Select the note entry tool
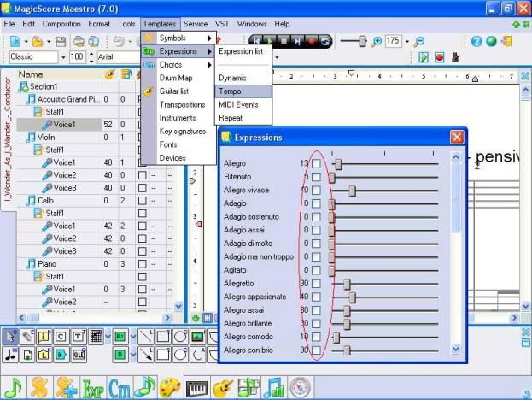 click(x=10, y=355)
